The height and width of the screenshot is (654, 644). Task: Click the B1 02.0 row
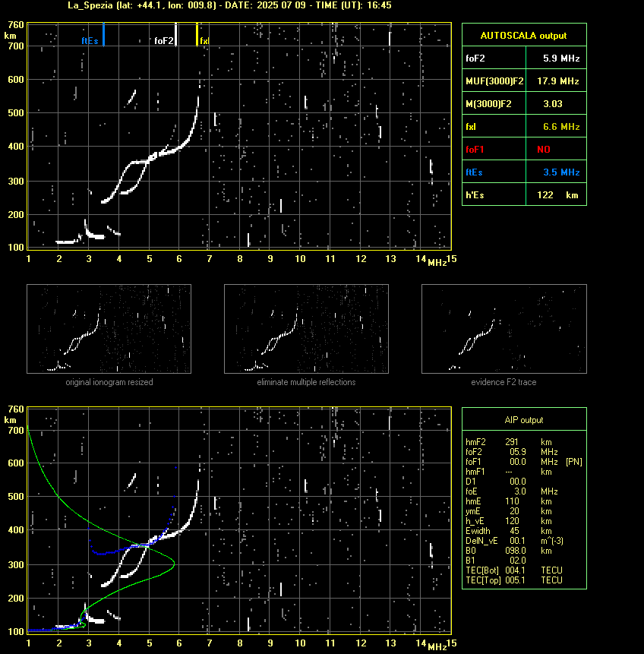[x=495, y=561]
